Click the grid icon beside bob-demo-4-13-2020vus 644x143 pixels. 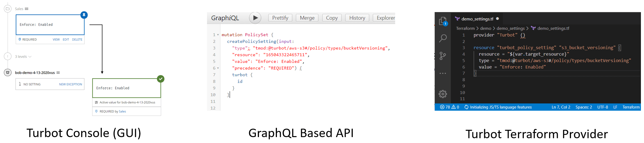[x=58, y=72]
